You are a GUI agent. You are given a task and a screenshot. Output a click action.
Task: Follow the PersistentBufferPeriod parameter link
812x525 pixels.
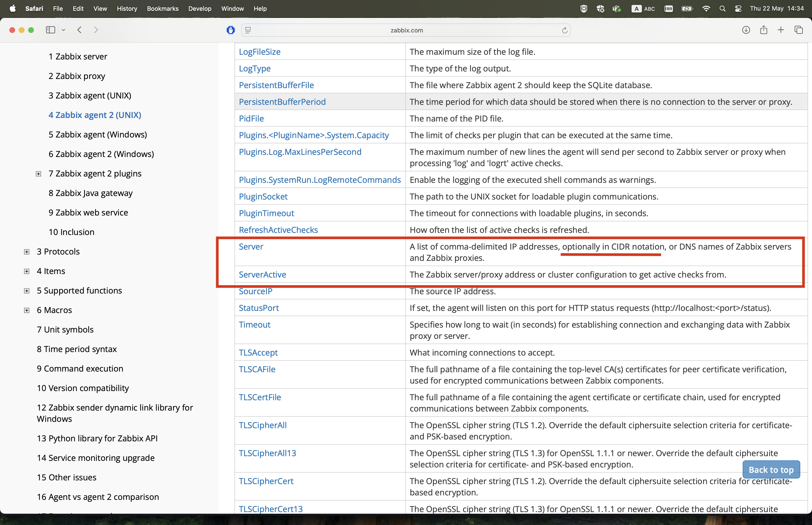pos(282,102)
